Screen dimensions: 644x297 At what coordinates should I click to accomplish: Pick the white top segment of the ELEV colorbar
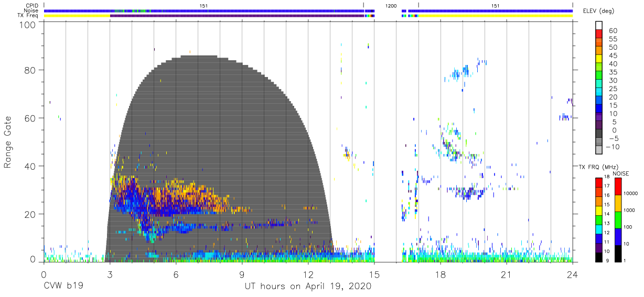point(599,26)
